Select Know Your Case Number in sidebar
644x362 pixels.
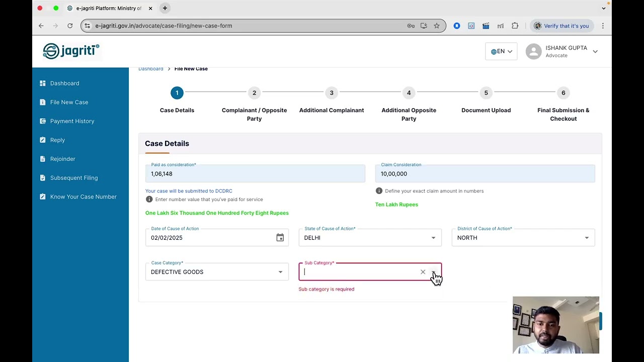84,197
